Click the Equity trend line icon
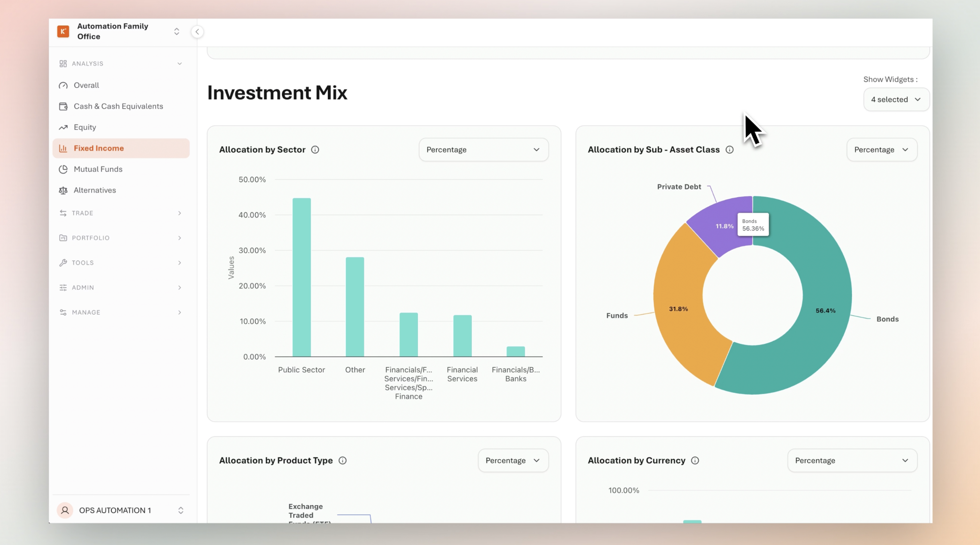The width and height of the screenshot is (980, 545). click(x=63, y=127)
